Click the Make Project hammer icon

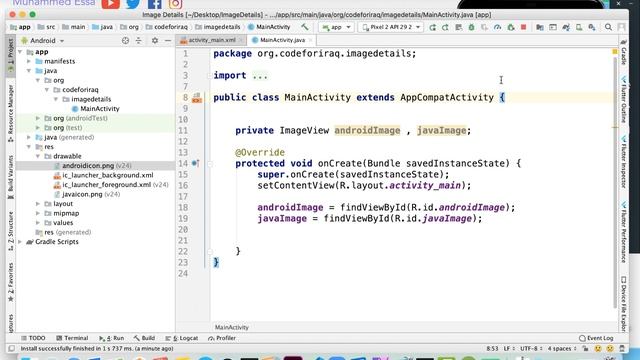point(304,27)
